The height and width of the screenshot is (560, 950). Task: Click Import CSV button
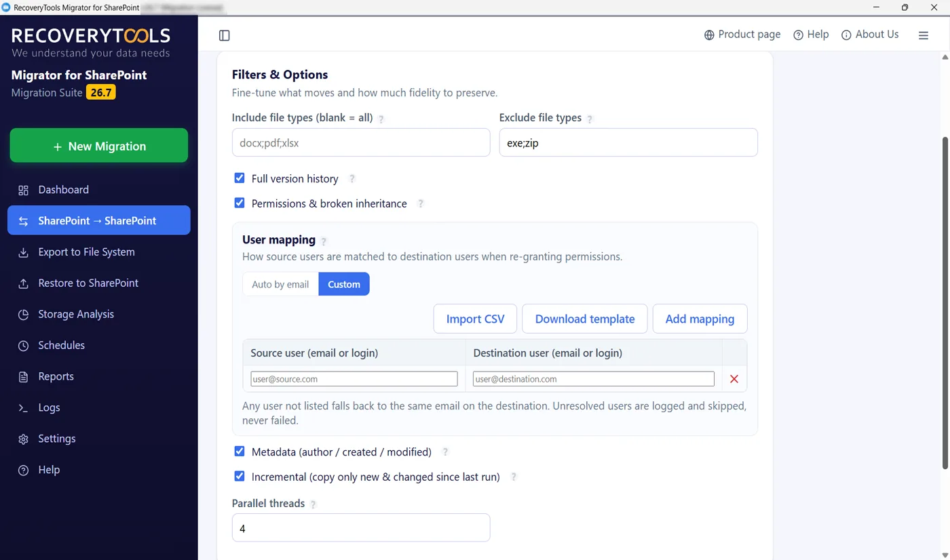[x=475, y=319]
